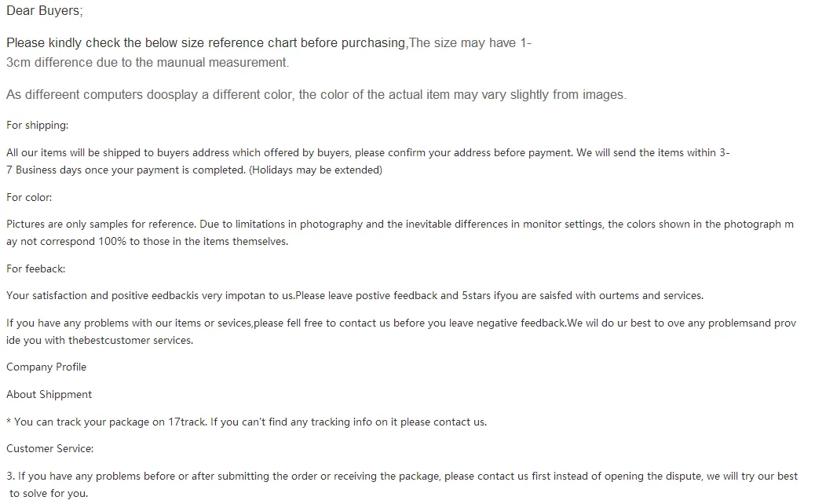Click the "Dear Buyers;" greeting text

pyautogui.click(x=45, y=11)
